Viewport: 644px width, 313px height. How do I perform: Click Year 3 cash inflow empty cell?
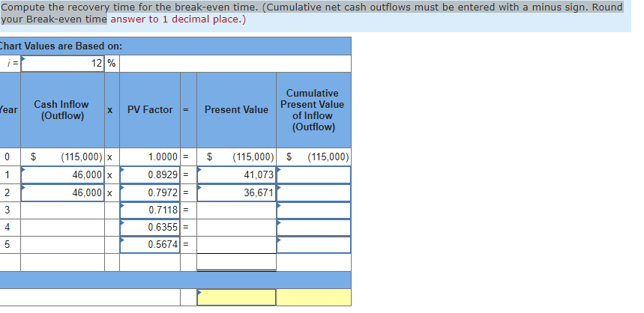click(x=62, y=210)
